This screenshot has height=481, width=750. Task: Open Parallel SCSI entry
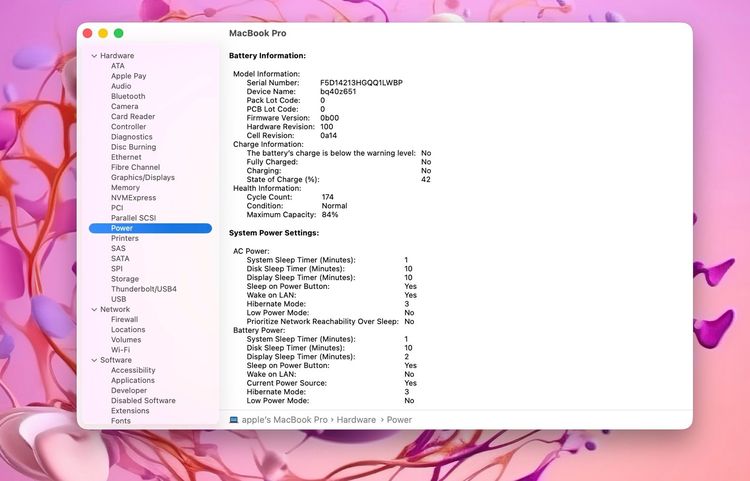coord(133,218)
